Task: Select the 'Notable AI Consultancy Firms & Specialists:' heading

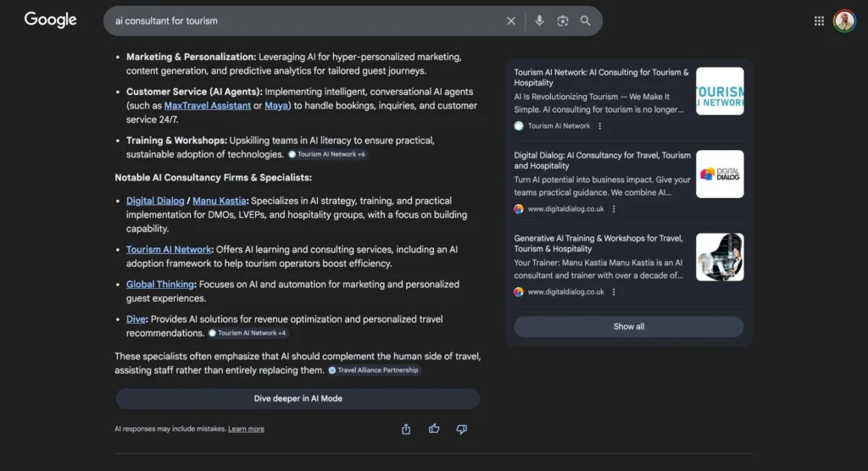Action: coord(213,178)
